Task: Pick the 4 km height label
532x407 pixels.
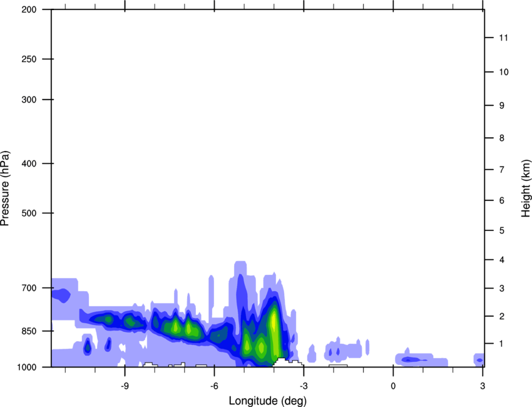Action: pyautogui.click(x=502, y=260)
